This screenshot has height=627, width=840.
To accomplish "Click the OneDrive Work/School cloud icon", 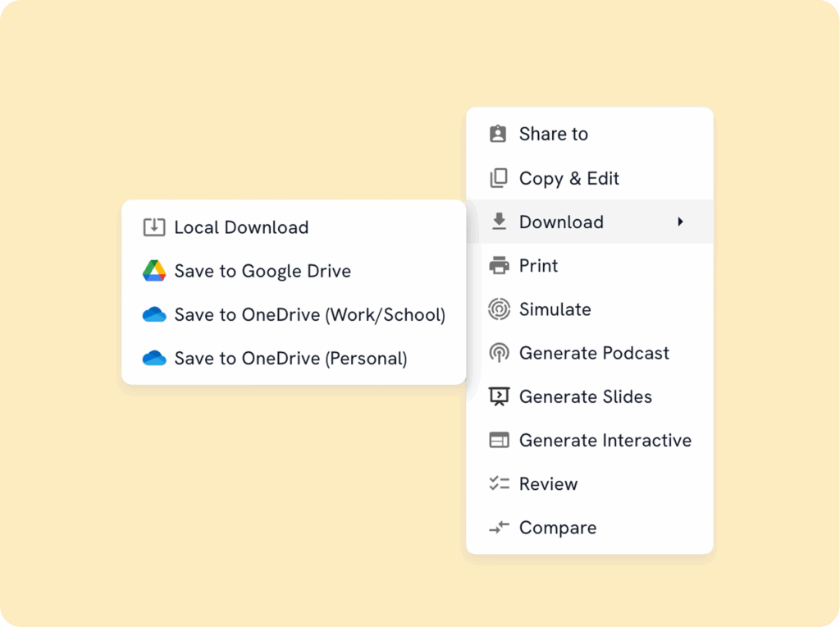I will [154, 314].
